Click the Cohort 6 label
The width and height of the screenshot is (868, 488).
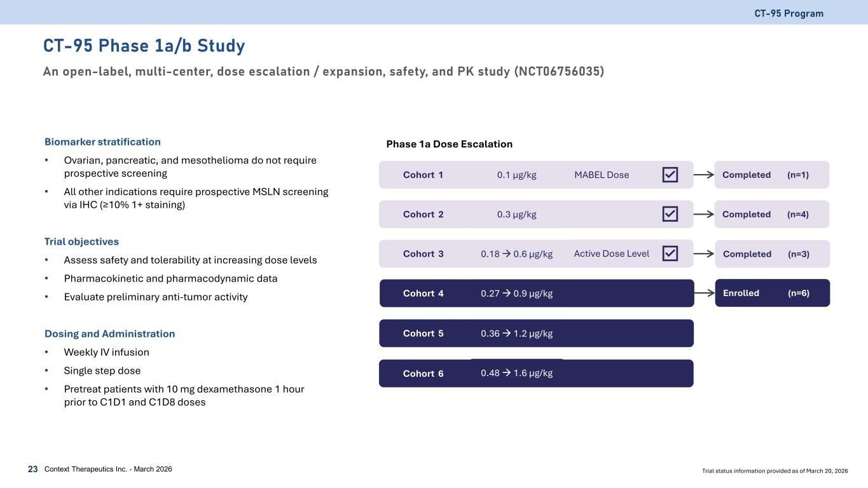click(423, 374)
